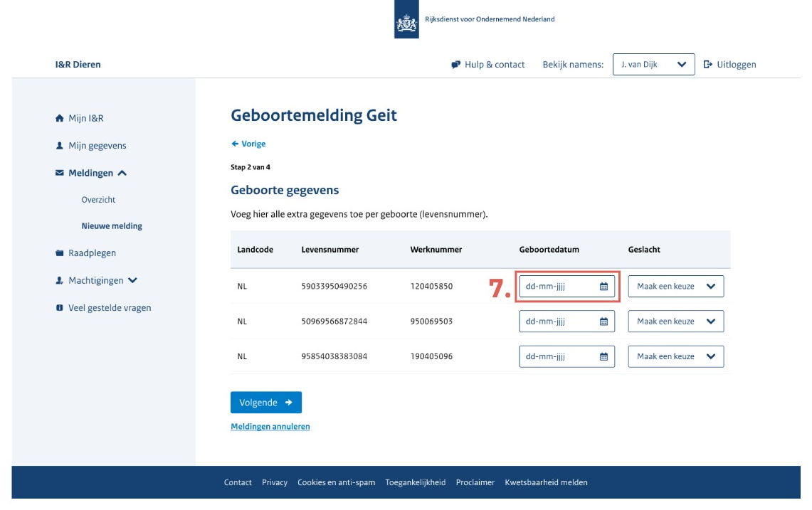Click levensnummer 59033950490256 cell
Image resolution: width=812 pixels, height=510 pixels.
[334, 287]
